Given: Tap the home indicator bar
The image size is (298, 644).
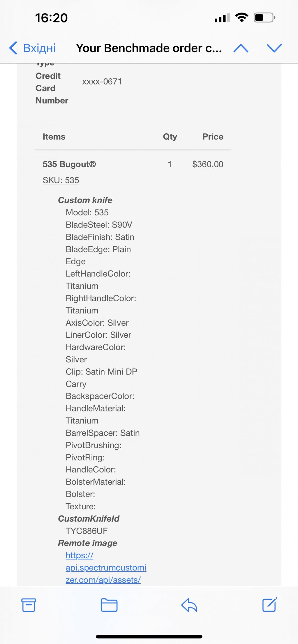Looking at the screenshot, I should tap(149, 637).
